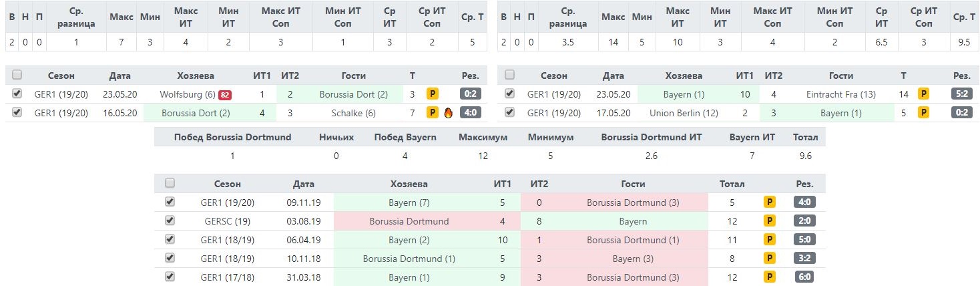This screenshot has height=286, width=980.
Task: Click the yellow P icon in Wolfsburg row
Action: 433,94
